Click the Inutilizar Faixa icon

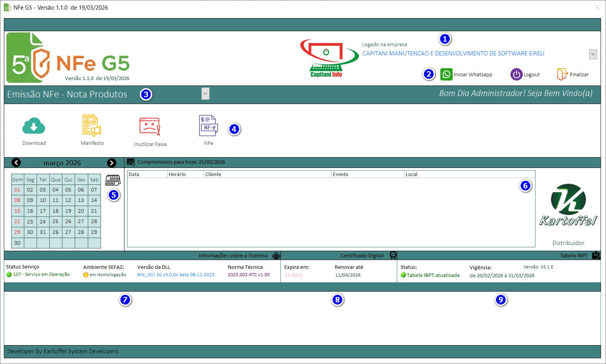150,126
